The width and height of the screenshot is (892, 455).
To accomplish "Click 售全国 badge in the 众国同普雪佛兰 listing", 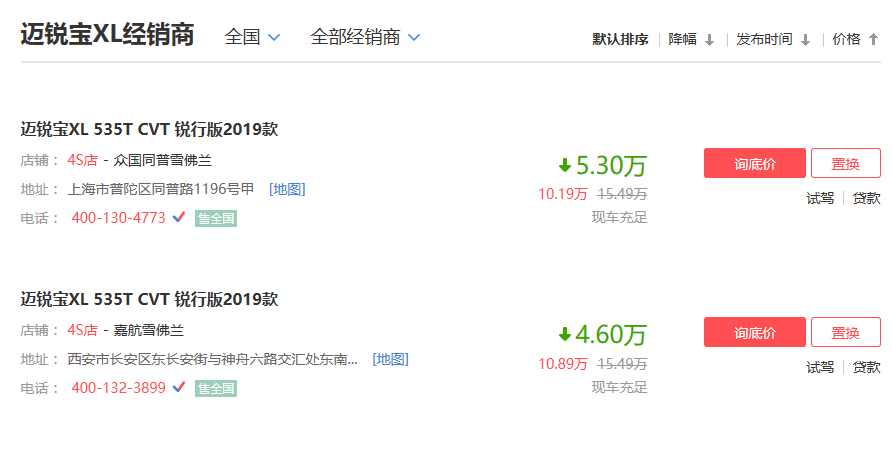I will point(215,218).
